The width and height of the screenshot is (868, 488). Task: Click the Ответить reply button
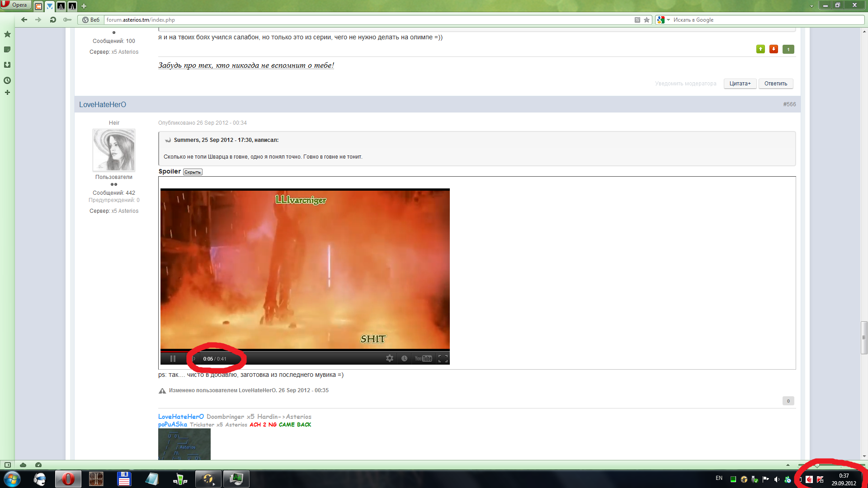pyautogui.click(x=776, y=84)
